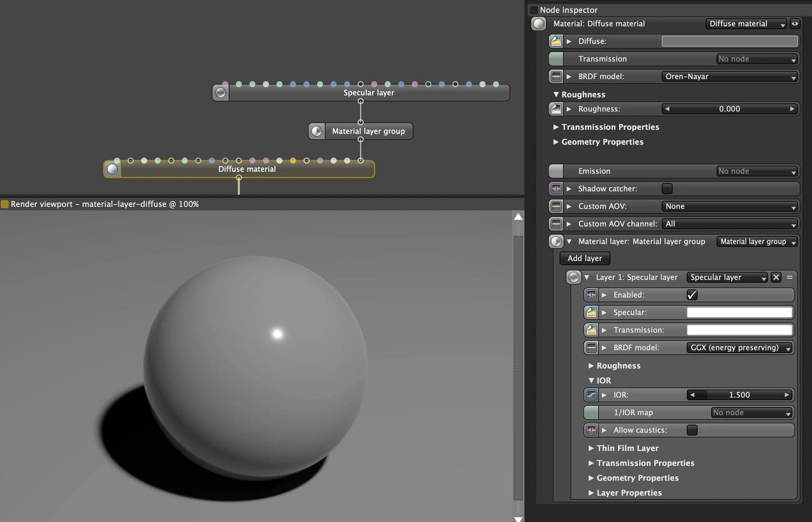The height and width of the screenshot is (522, 812).
Task: Click the Diffuse material node sphere icon
Action: point(112,169)
